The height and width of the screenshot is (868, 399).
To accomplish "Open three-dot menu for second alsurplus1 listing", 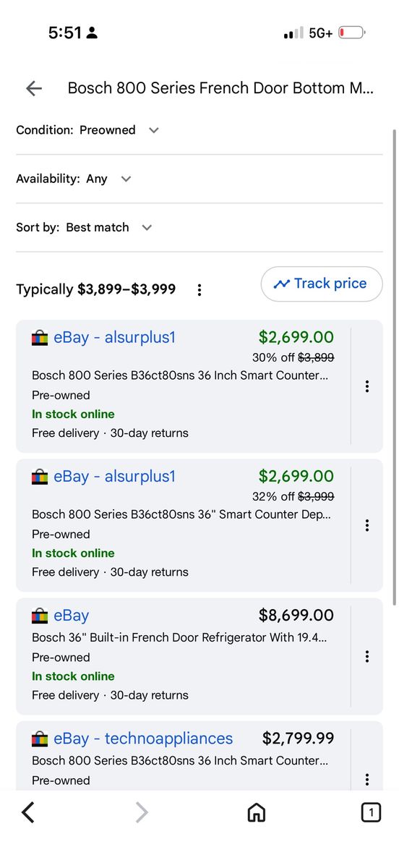I will tap(367, 525).
